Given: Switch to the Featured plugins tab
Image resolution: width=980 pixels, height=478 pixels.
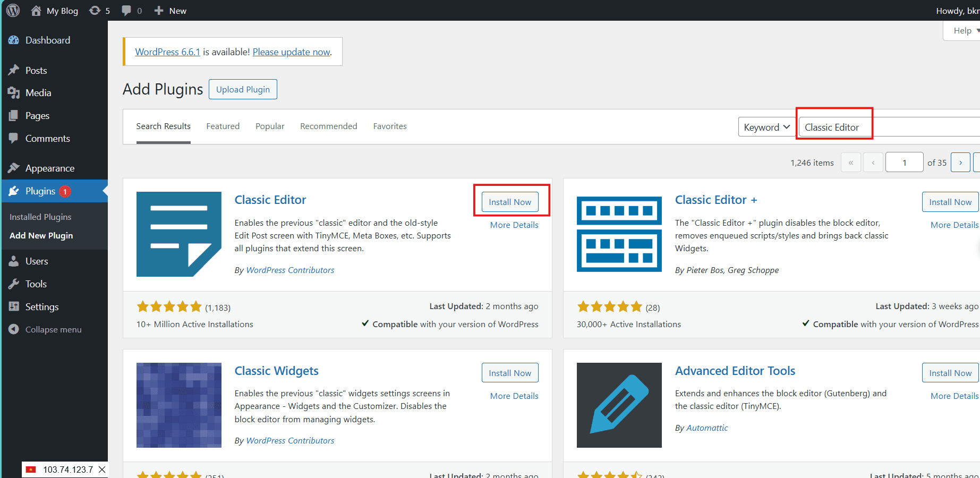Looking at the screenshot, I should pos(223,126).
